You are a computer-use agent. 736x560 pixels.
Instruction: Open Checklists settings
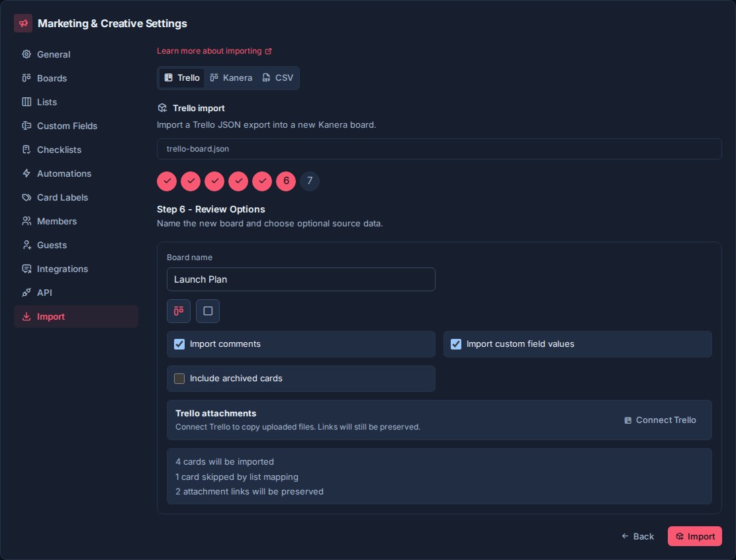click(76, 150)
